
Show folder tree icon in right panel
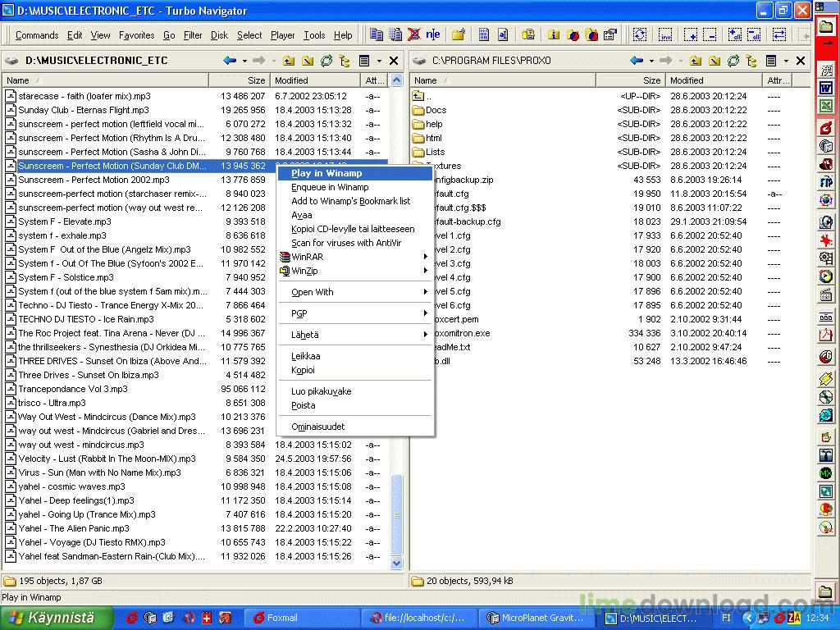click(751, 61)
